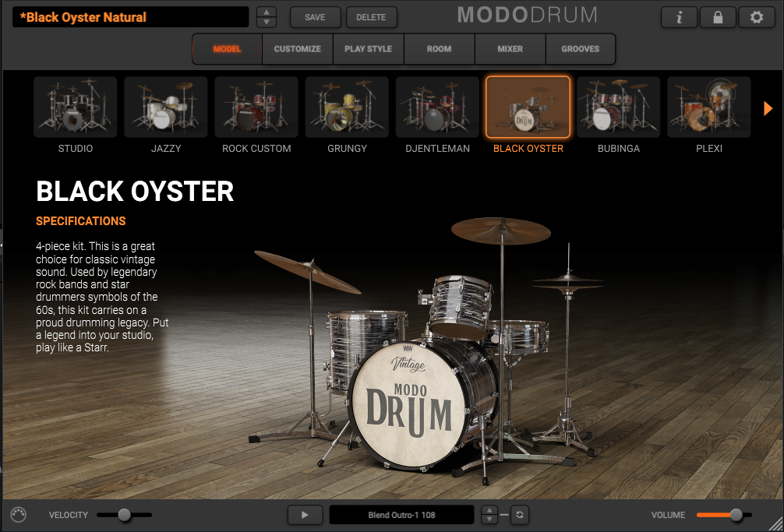Viewport: 784px width, 532px height.
Task: Save the current preset
Action: 315,17
